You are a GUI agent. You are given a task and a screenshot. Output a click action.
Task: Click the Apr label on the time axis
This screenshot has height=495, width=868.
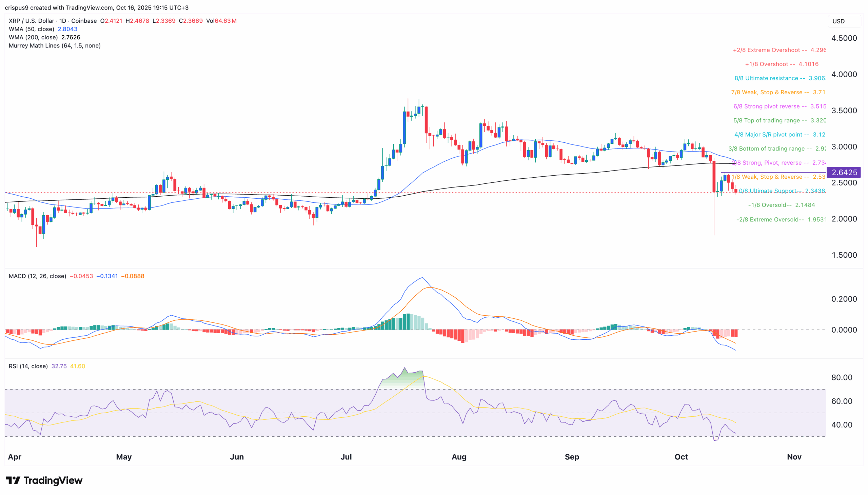(x=15, y=457)
